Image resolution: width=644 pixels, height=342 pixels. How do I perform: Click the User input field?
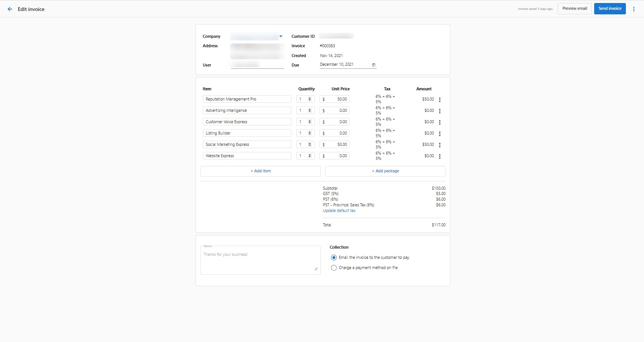coord(257,65)
